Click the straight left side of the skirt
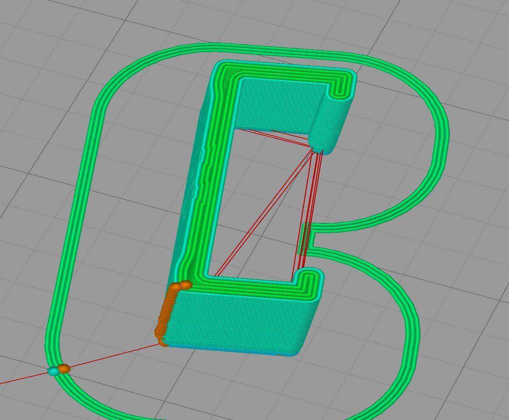 [x=75, y=217]
